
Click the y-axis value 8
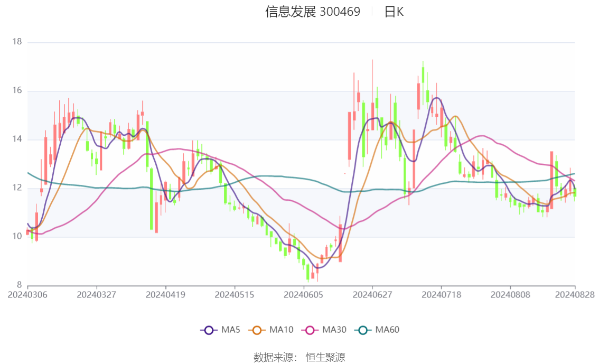[x=19, y=285]
